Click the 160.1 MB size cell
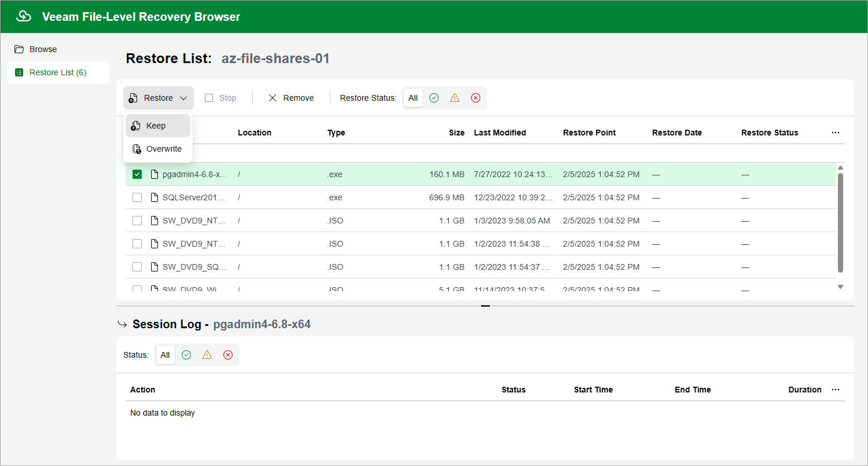Screen dimensions: 868x466 coord(447,174)
